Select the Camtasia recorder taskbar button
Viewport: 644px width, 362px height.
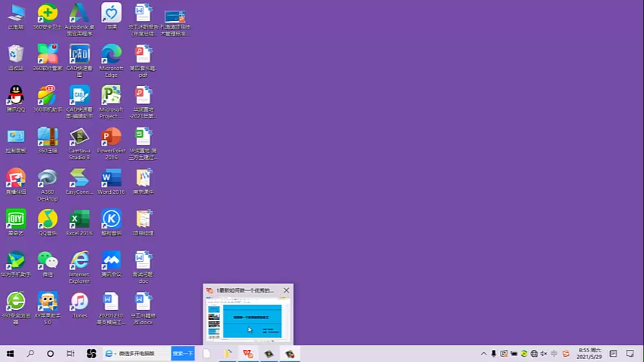coord(290,354)
